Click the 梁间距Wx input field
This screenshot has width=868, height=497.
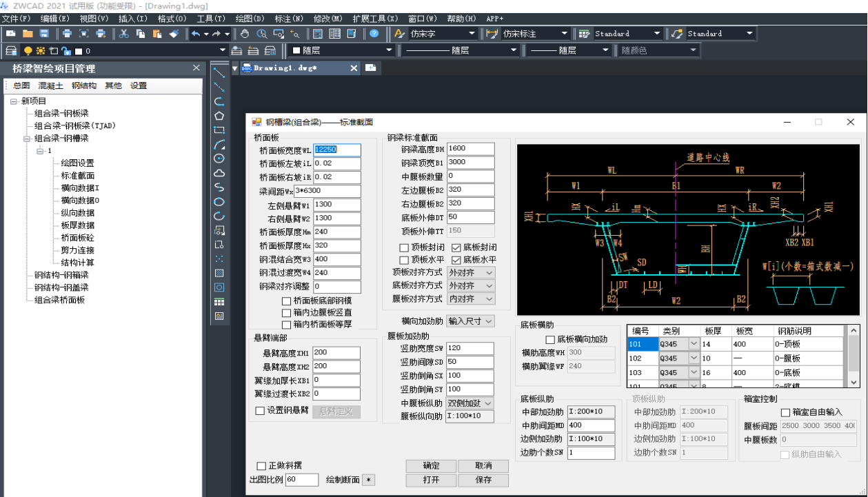(327, 191)
